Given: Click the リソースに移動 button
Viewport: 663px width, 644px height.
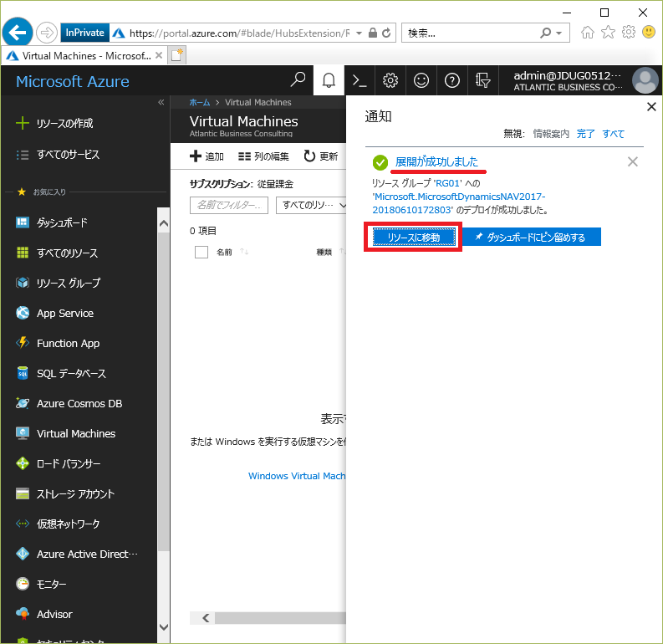Looking at the screenshot, I should coord(414,238).
